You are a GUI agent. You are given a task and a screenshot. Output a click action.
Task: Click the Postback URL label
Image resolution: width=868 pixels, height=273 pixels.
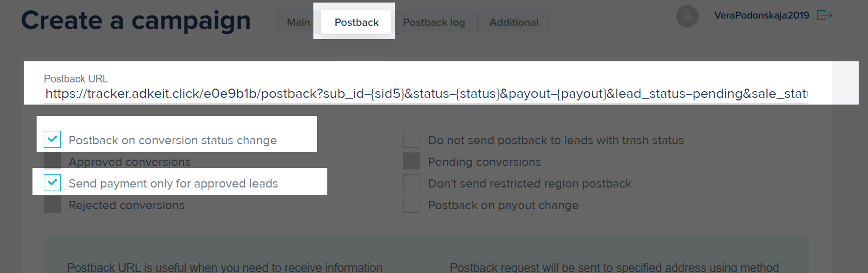(x=76, y=79)
